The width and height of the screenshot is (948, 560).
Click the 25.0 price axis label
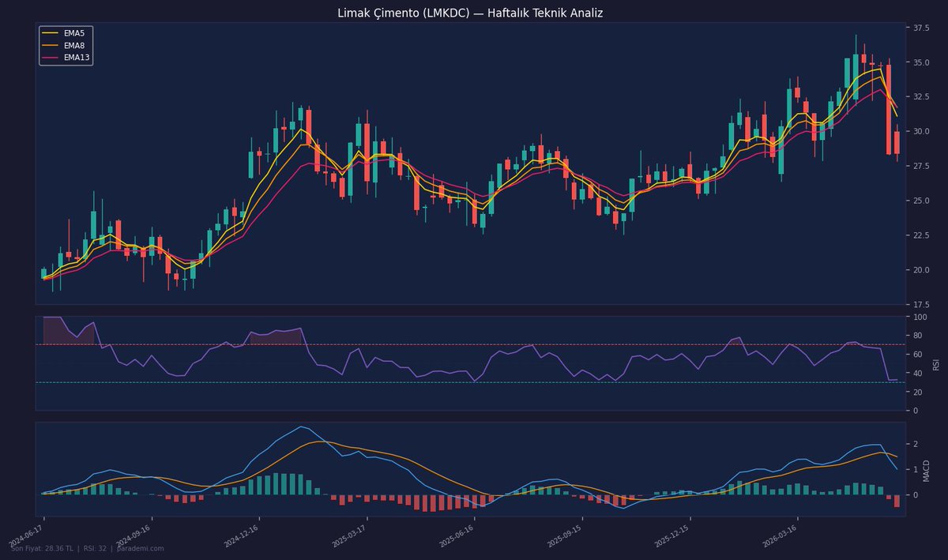(920, 201)
